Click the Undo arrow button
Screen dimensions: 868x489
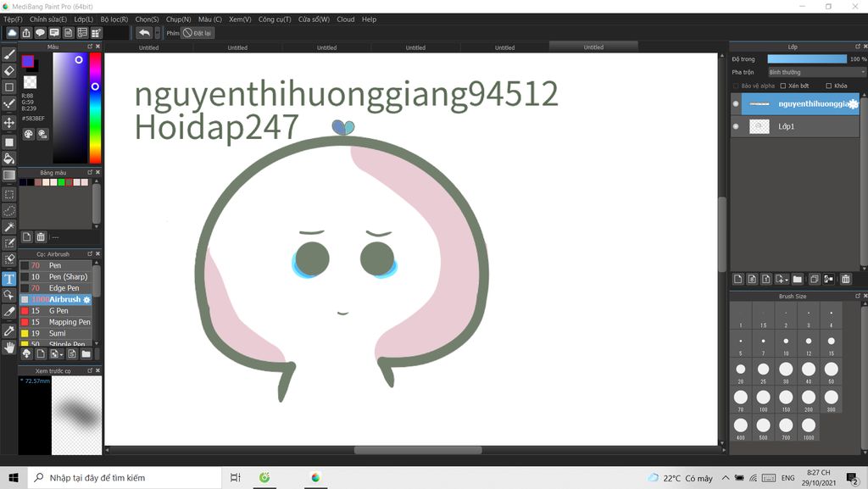[144, 33]
